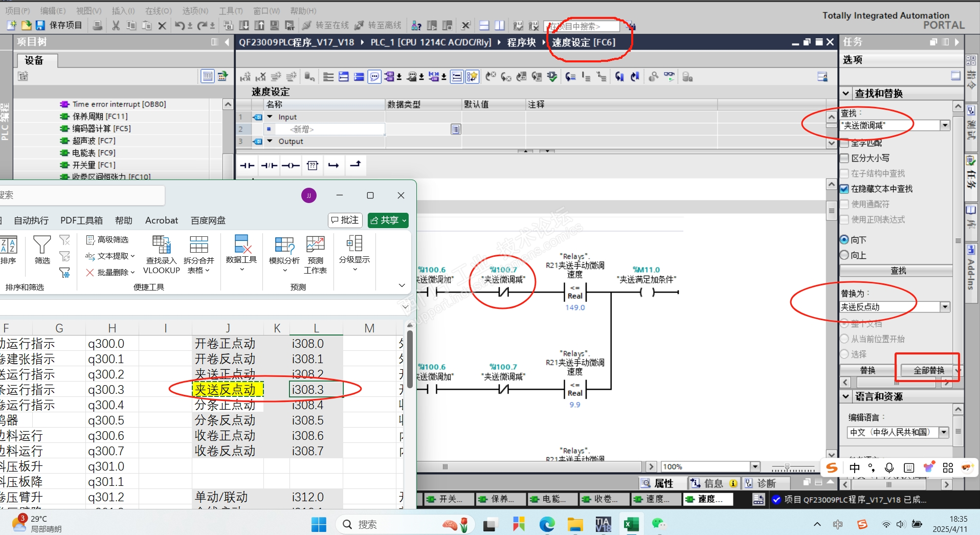Click the Cut scissors icon
The width and height of the screenshot is (980, 535).
point(116,25)
